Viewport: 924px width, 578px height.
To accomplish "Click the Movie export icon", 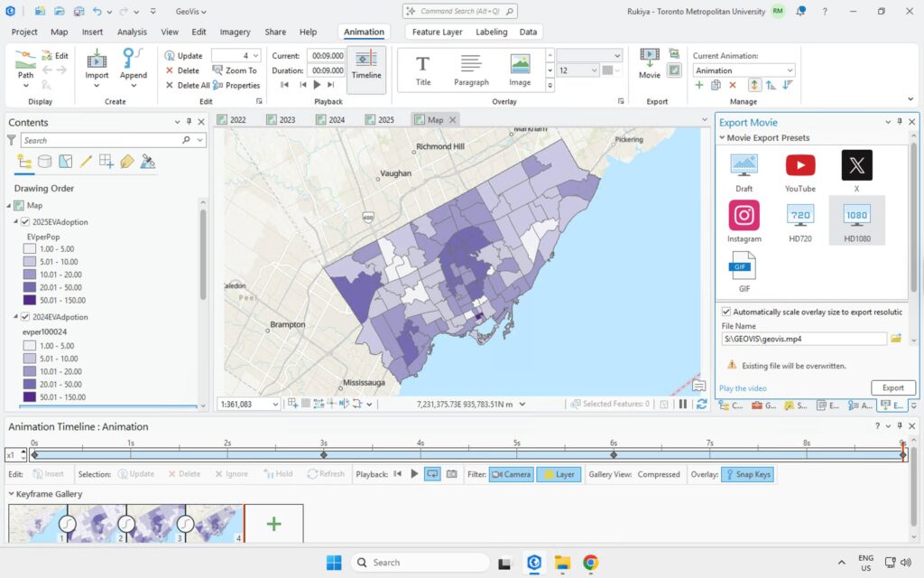I will pyautogui.click(x=650, y=63).
